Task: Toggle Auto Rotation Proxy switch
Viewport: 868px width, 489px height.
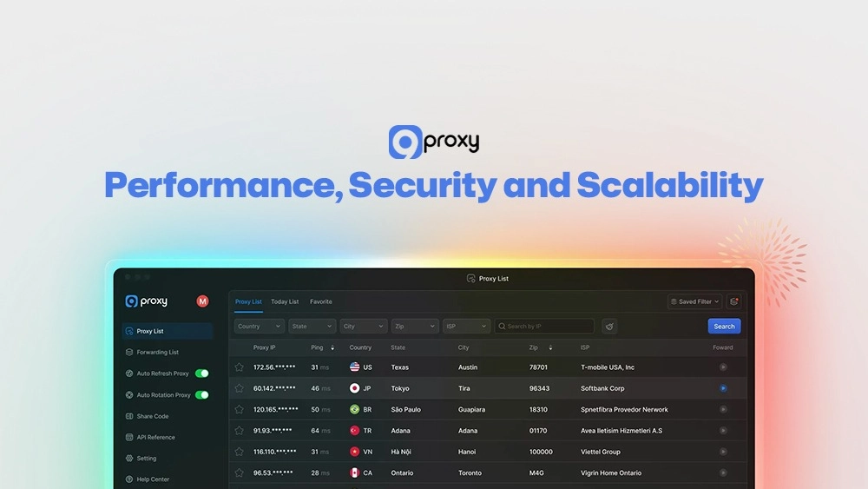Action: click(202, 395)
